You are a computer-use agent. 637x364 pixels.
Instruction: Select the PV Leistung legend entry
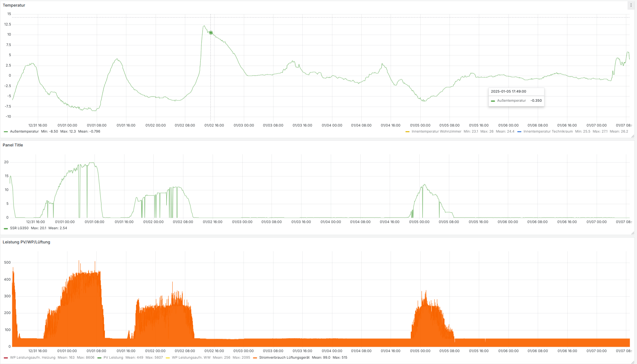point(113,358)
